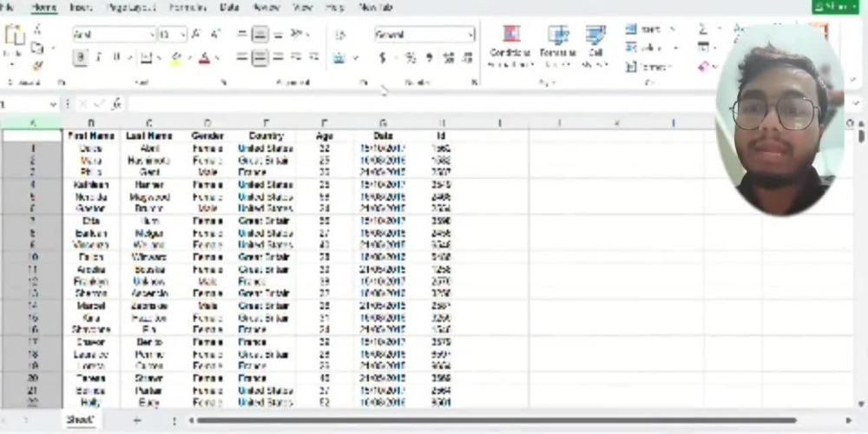Open the text Orientation tool

pos(297,35)
